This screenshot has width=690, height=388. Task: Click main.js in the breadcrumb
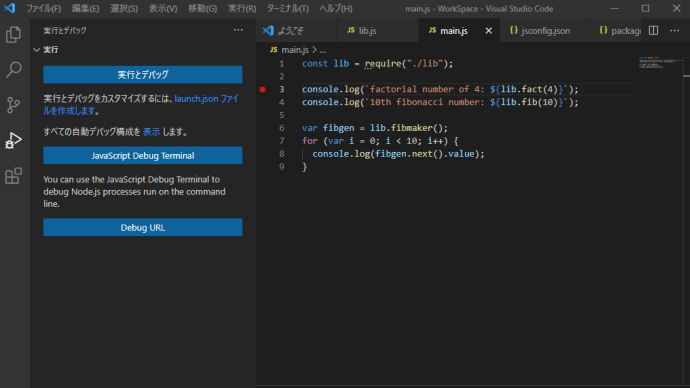point(295,50)
